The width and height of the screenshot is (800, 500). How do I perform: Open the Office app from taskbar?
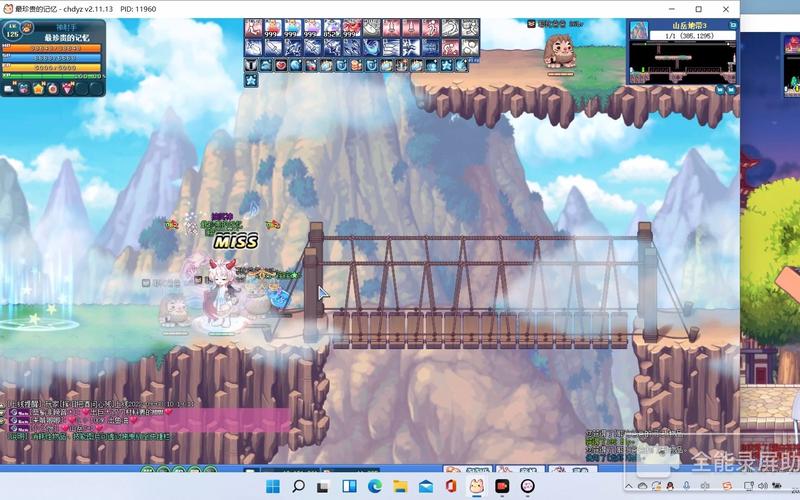[x=451, y=486]
